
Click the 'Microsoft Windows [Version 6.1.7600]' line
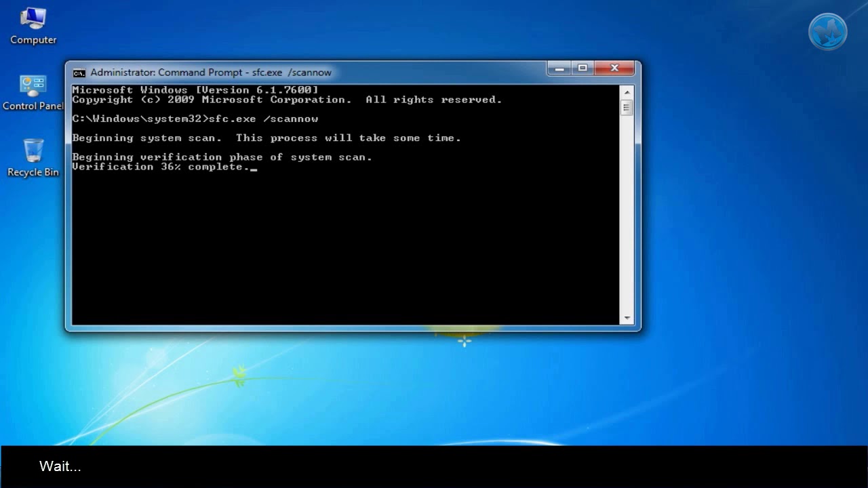(x=195, y=90)
